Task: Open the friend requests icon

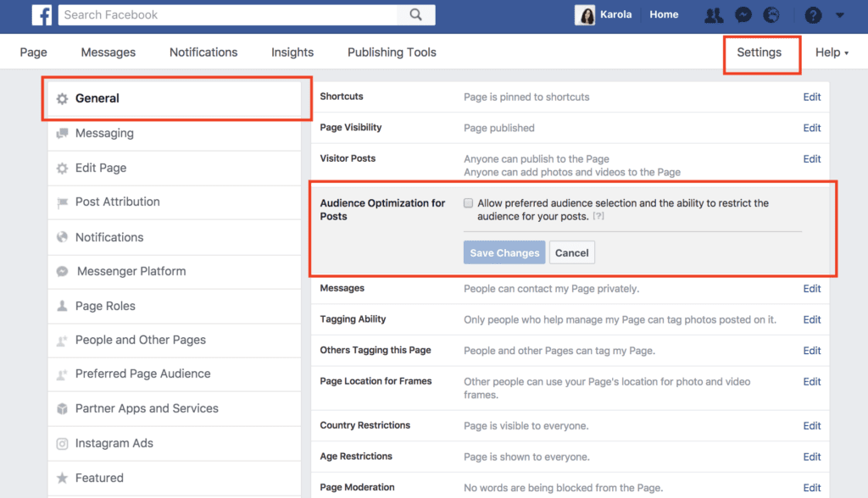Action: 713,14
